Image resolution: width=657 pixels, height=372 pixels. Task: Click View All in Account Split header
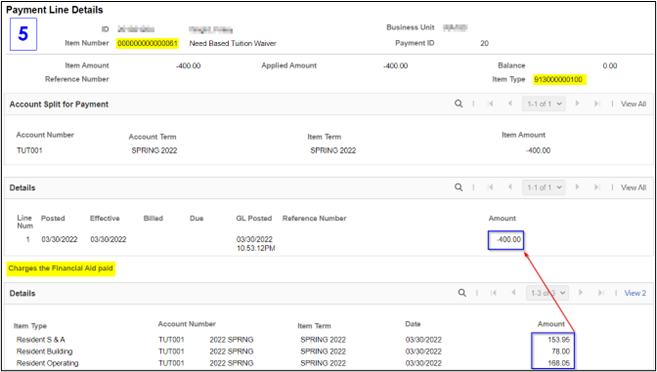[x=633, y=104]
